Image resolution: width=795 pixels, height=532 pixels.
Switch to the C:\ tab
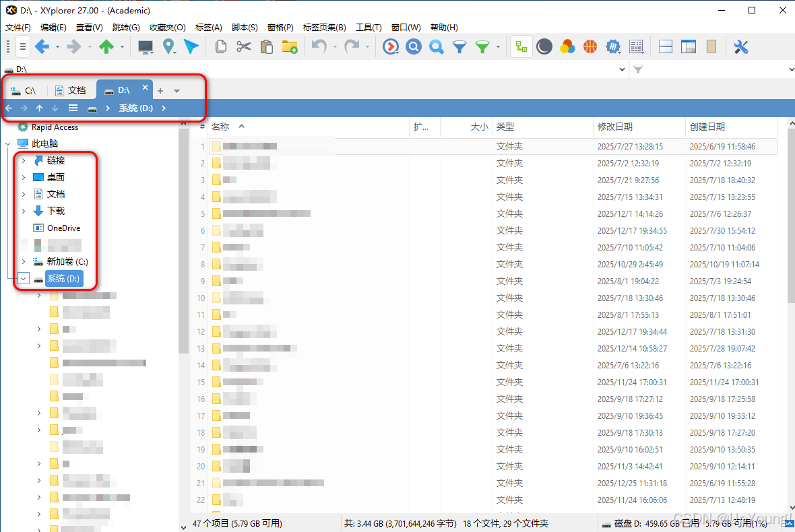[24, 91]
